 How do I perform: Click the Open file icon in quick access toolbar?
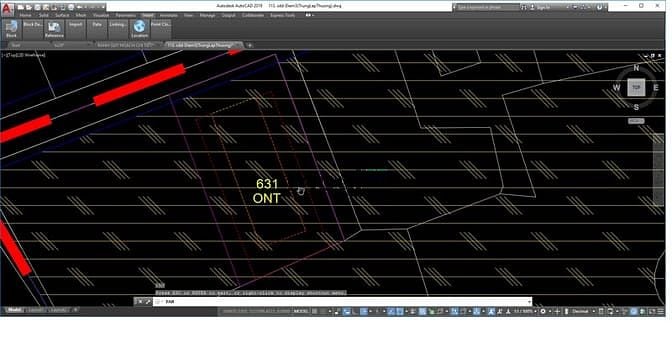coord(29,7)
